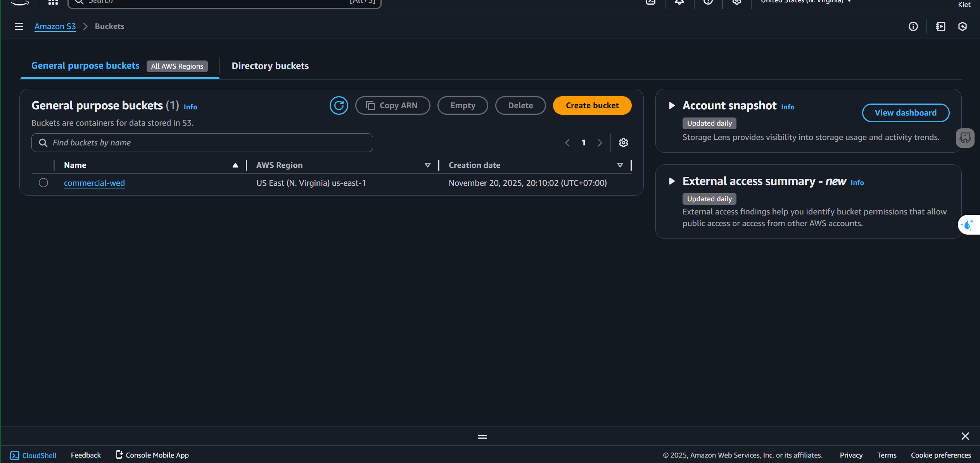Switch to Directory buckets tab
Screen dimensions: 980x463
click(x=270, y=66)
